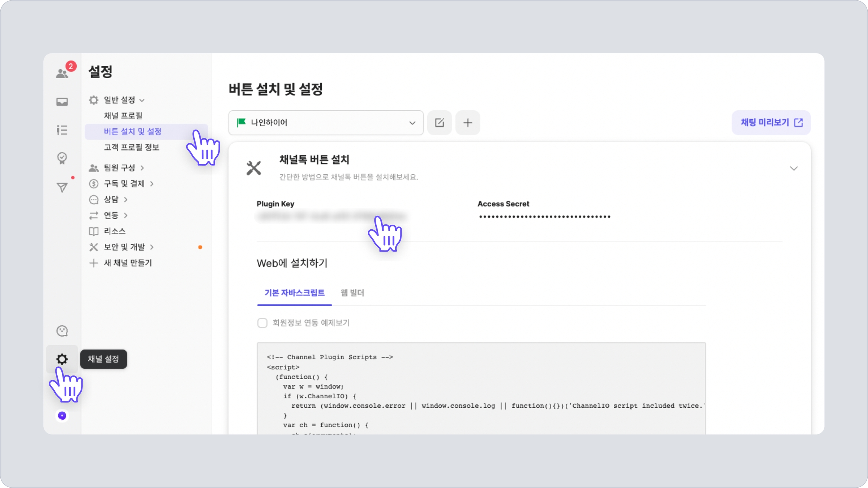Click the plus button to add plugin
Viewport: 868px width, 488px height.
[x=468, y=123]
